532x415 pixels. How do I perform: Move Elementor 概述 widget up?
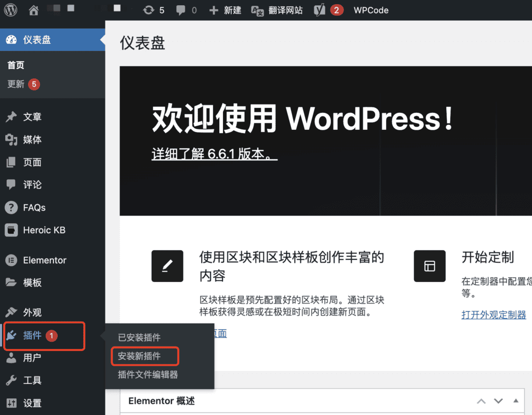click(481, 401)
